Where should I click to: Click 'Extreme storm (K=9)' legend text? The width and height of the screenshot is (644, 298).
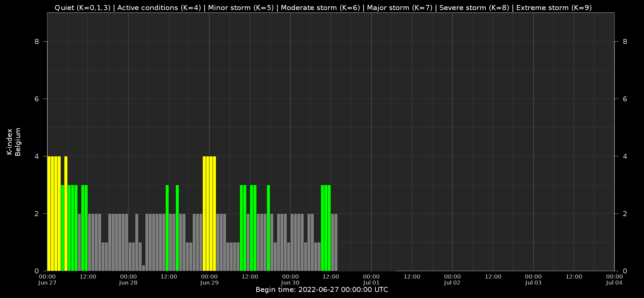click(554, 8)
